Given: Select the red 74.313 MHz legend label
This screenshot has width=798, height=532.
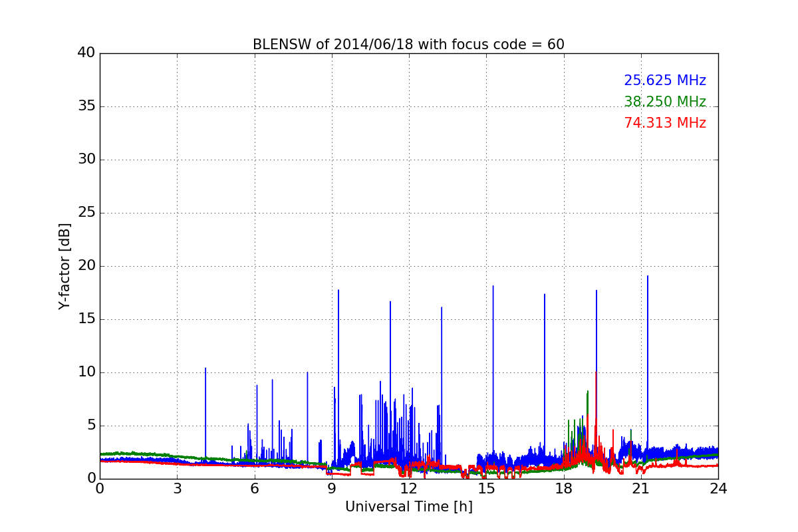Looking at the screenshot, I should click(x=665, y=123).
